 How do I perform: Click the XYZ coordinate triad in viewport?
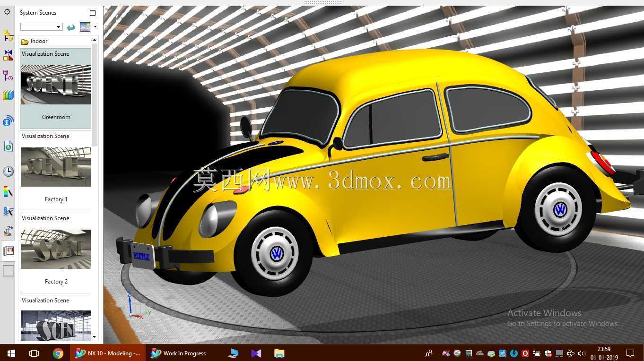pyautogui.click(x=139, y=306)
